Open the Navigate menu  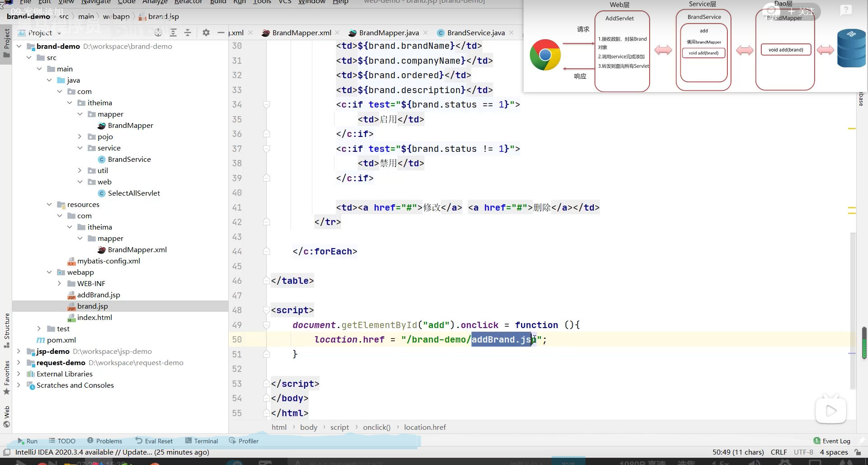pos(96,2)
